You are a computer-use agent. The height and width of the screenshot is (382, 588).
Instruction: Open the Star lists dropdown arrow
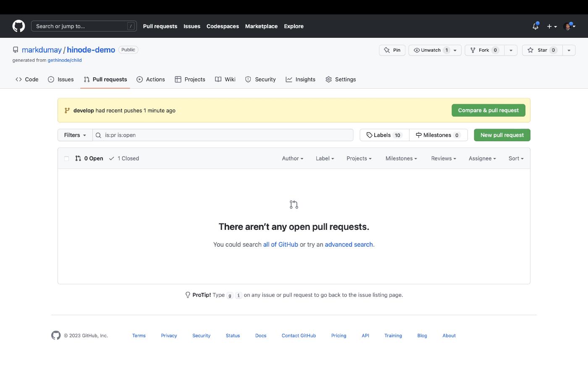click(569, 50)
